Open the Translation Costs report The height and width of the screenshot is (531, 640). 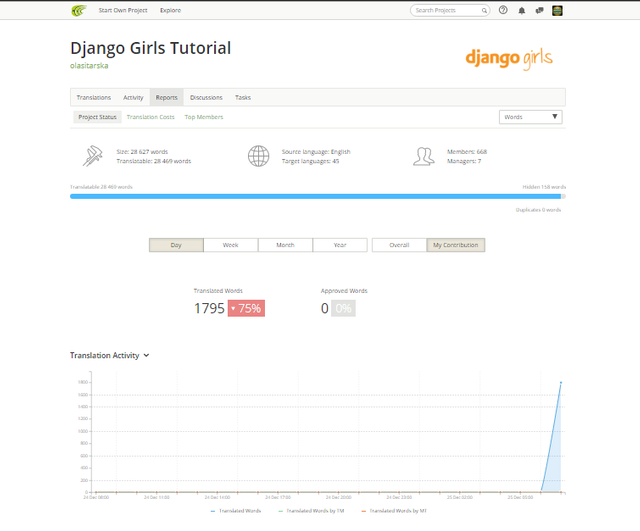[151, 117]
